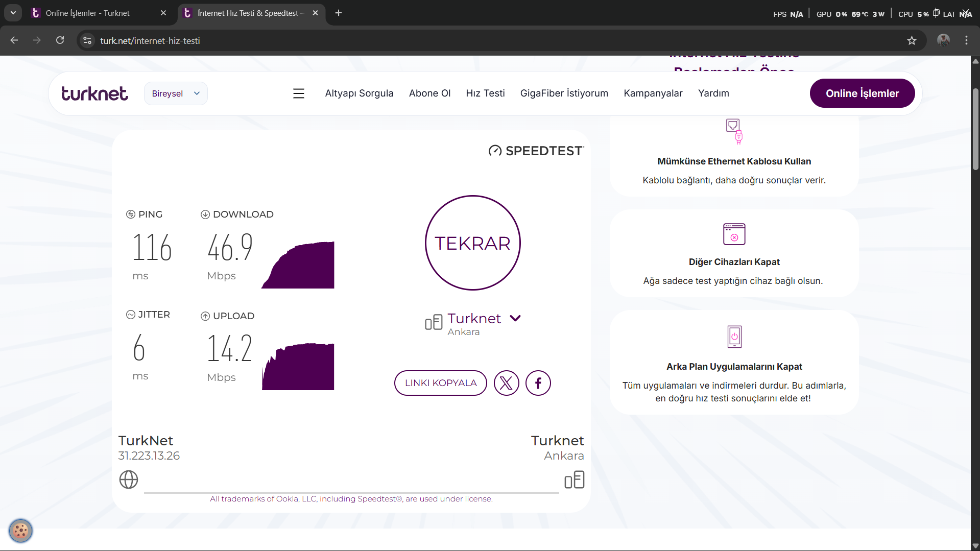
Task: Expand the Turknet Ankara server selector
Action: [515, 318]
